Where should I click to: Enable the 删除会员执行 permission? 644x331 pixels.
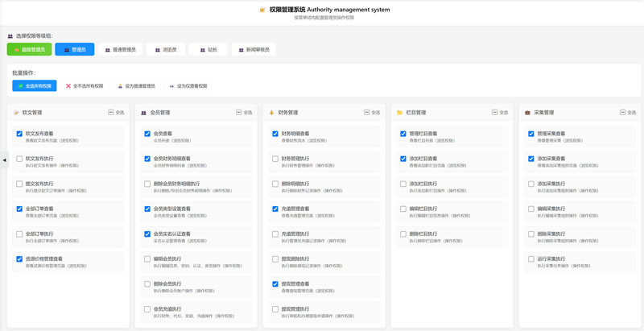(147, 284)
